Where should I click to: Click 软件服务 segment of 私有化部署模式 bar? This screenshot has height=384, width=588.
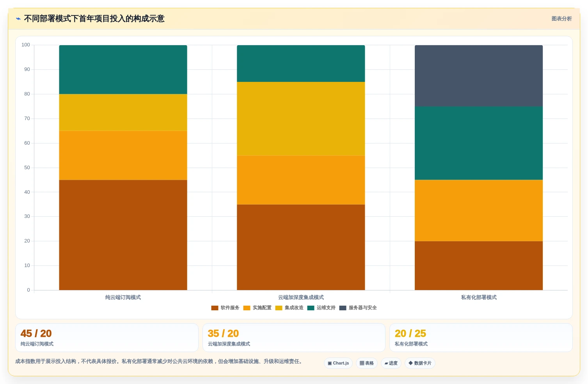click(x=479, y=265)
